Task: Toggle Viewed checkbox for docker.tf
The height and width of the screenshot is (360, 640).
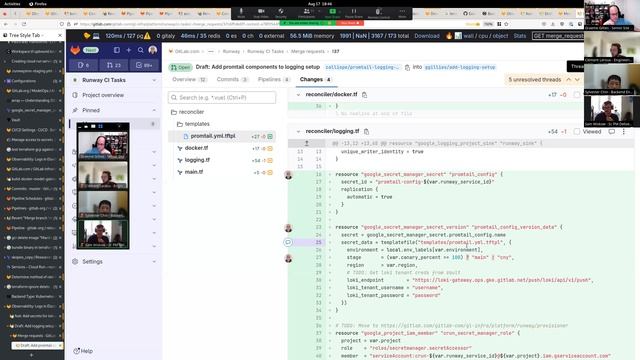Action: [576, 95]
